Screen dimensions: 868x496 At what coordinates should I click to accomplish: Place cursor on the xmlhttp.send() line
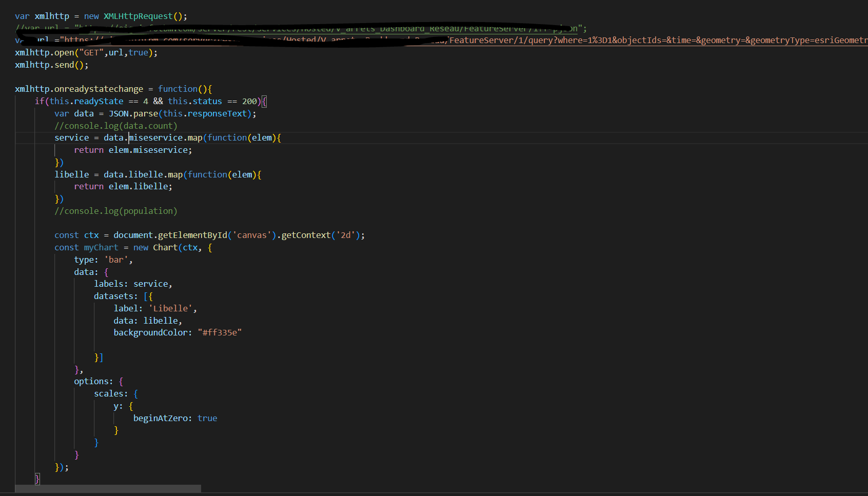coord(51,65)
